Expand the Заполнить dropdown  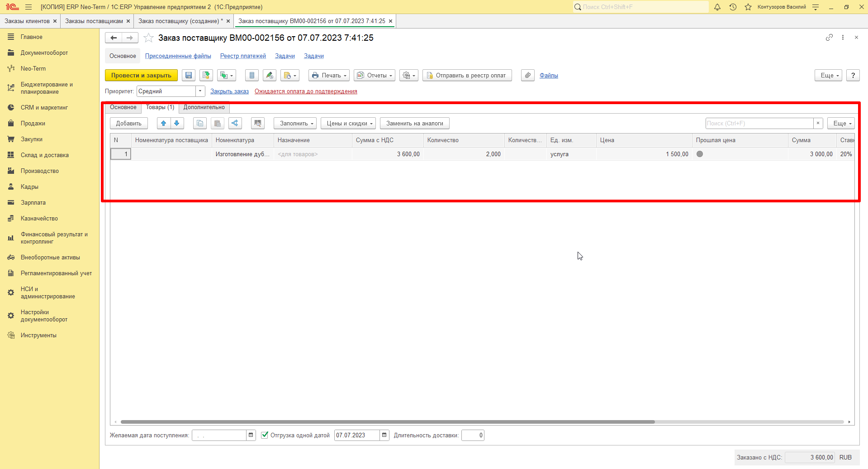[295, 123]
